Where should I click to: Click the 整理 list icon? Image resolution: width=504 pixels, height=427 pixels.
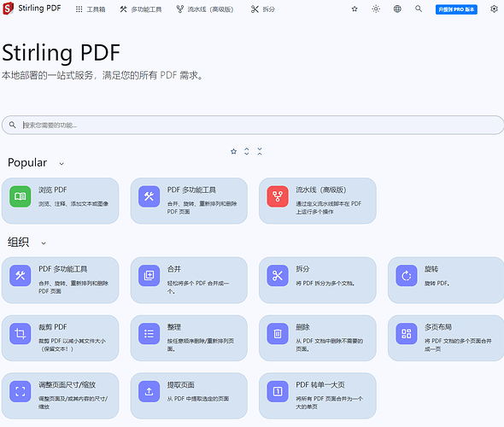tap(149, 334)
